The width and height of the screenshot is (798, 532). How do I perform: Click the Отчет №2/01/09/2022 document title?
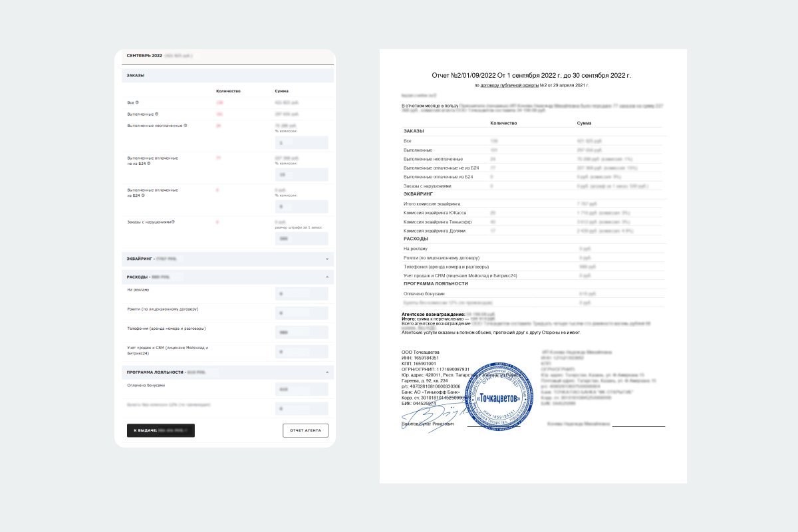click(x=531, y=75)
